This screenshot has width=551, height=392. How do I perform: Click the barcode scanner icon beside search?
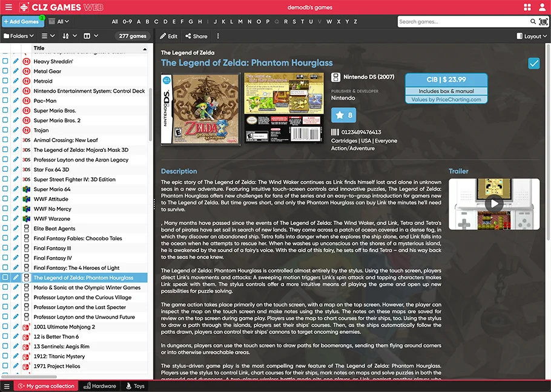[543, 22]
